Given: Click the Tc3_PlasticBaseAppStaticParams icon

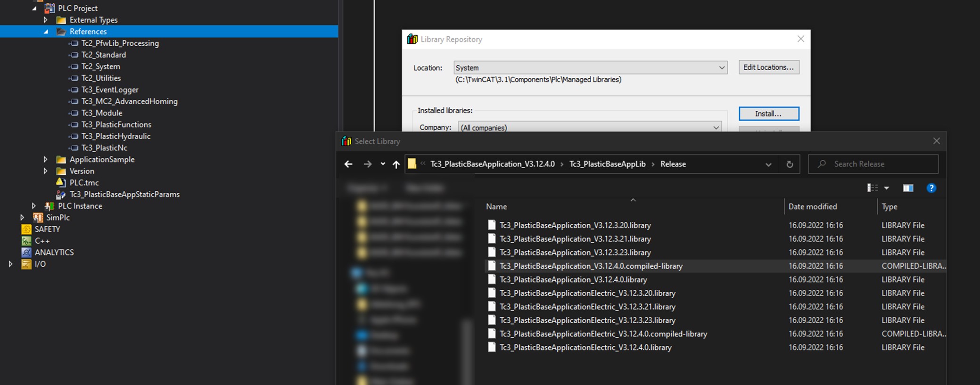Looking at the screenshot, I should click(61, 194).
